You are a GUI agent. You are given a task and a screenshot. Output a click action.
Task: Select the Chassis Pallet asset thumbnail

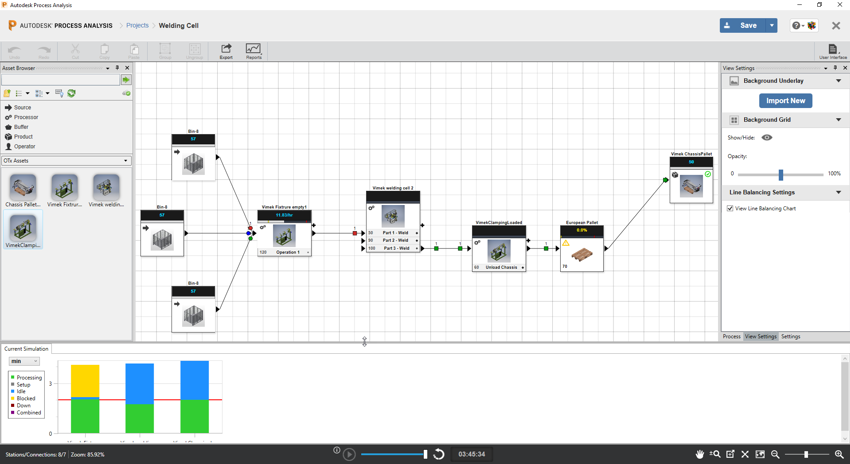click(23, 190)
